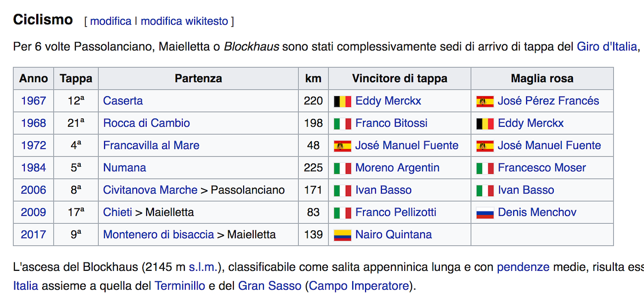Image resolution: width=644 pixels, height=301 pixels.
Task: Click Spanish flag next to José Pérez Francés
Action: click(x=485, y=101)
